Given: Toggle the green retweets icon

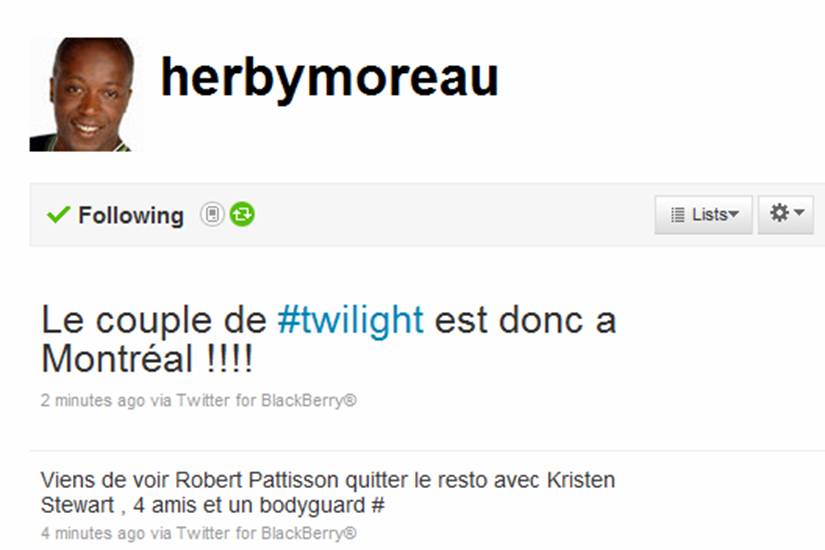Looking at the screenshot, I should (x=242, y=215).
